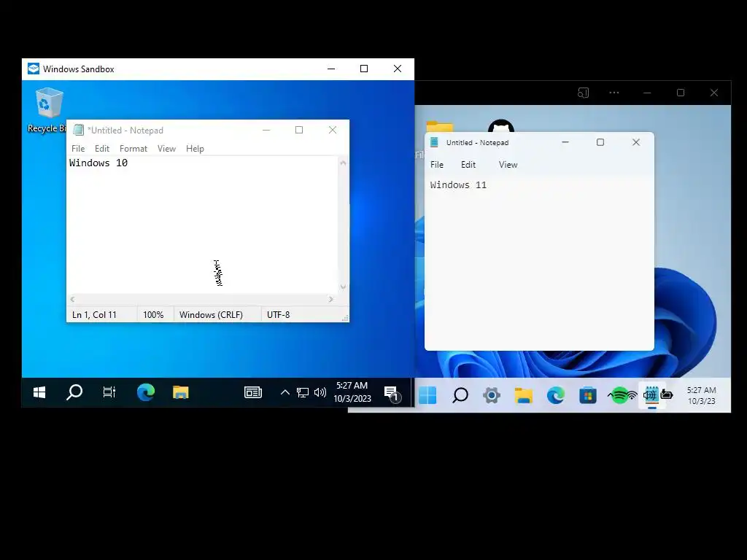The image size is (747, 560).
Task: Maximize the Windows Sandbox window
Action: (x=364, y=69)
